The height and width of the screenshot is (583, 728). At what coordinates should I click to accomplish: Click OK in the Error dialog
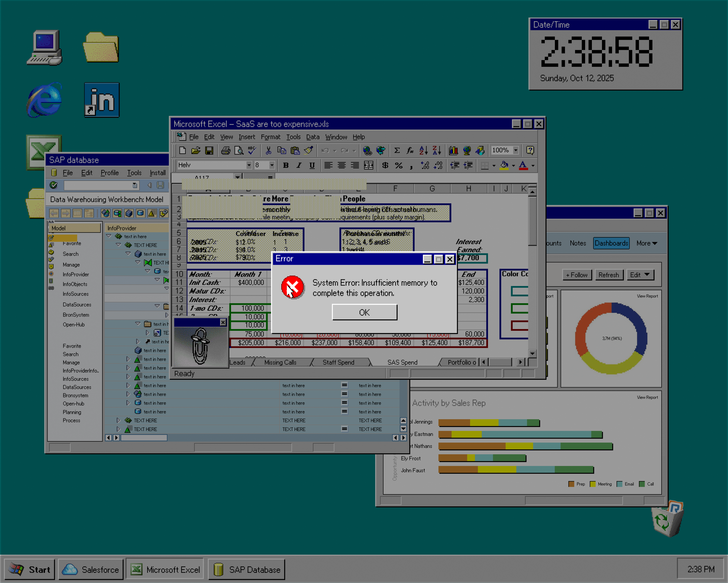[x=364, y=312]
